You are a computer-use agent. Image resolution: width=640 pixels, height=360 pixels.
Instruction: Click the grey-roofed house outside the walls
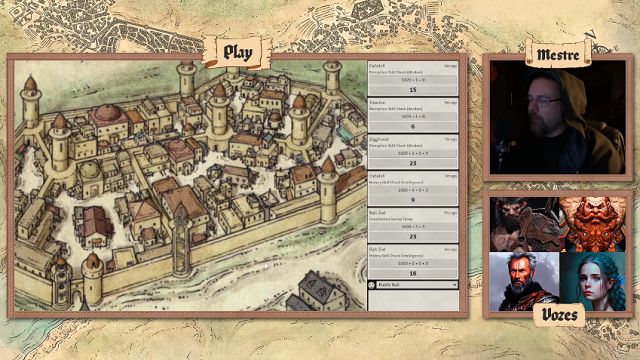pos(316,291)
